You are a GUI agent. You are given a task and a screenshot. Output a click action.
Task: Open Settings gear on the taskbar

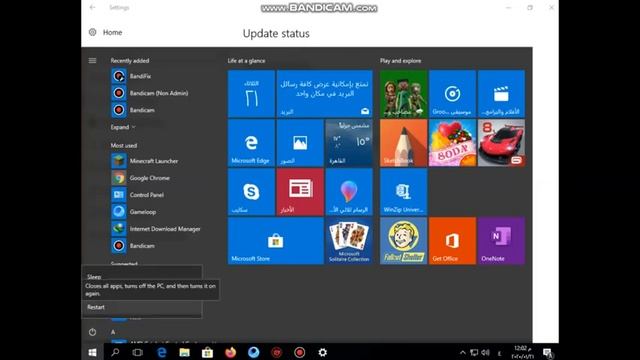click(x=322, y=352)
